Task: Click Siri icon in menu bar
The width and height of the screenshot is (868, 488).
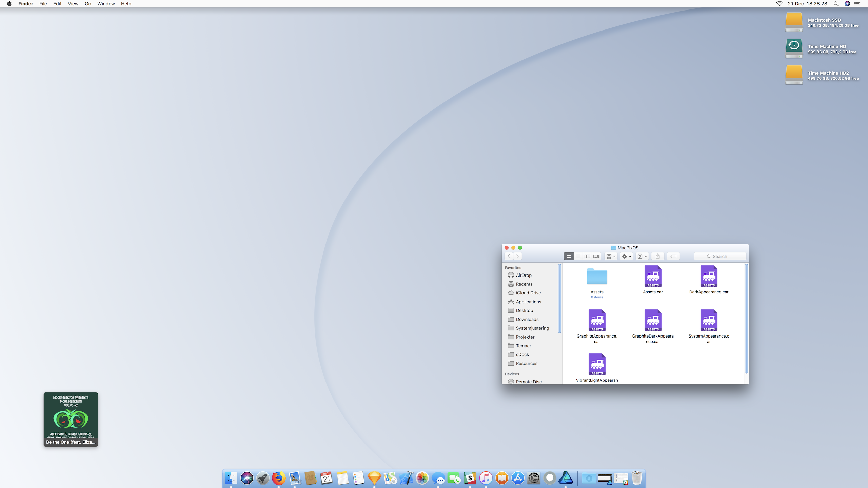Action: (x=847, y=4)
